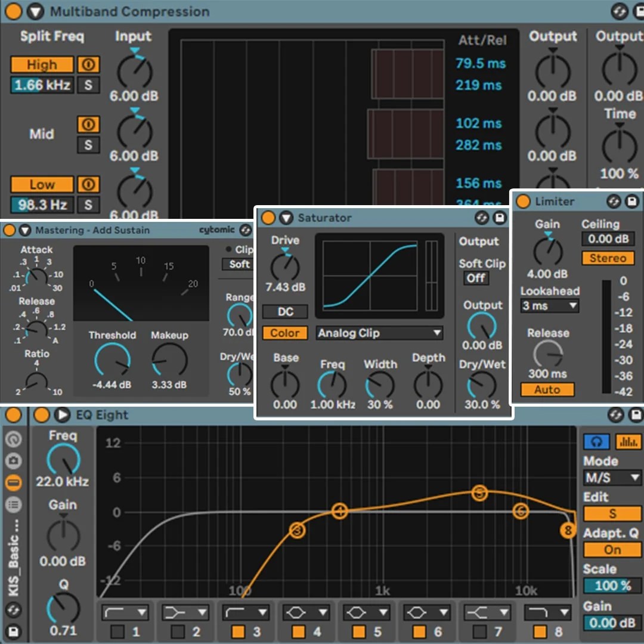Disable Color mode in the Saturator
This screenshot has width=644, height=644.
(x=284, y=333)
